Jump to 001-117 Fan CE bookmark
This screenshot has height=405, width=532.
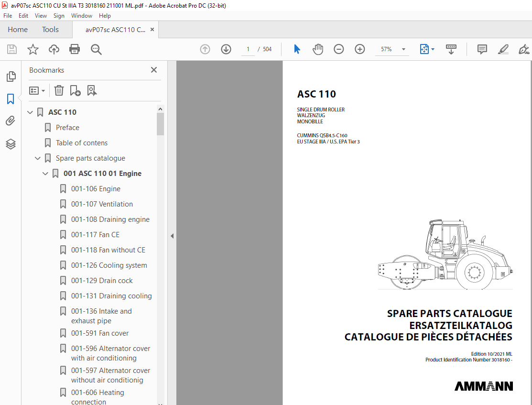click(x=95, y=235)
